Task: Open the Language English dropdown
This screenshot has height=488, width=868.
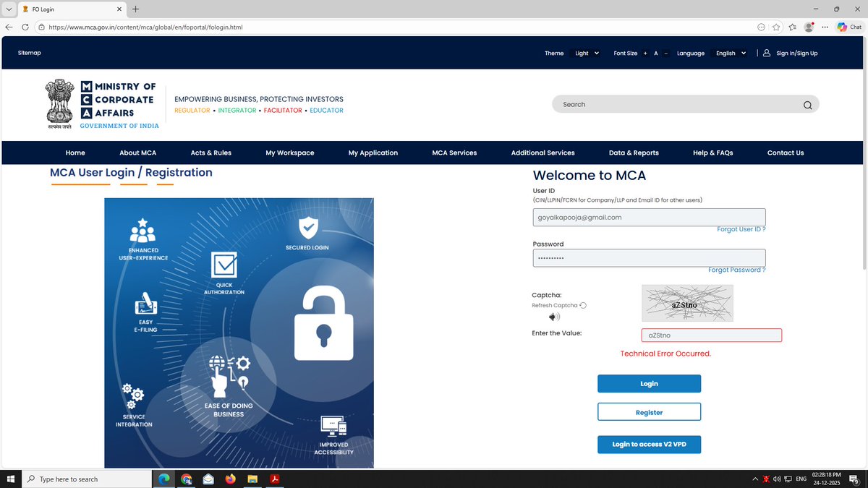Action: (731, 53)
